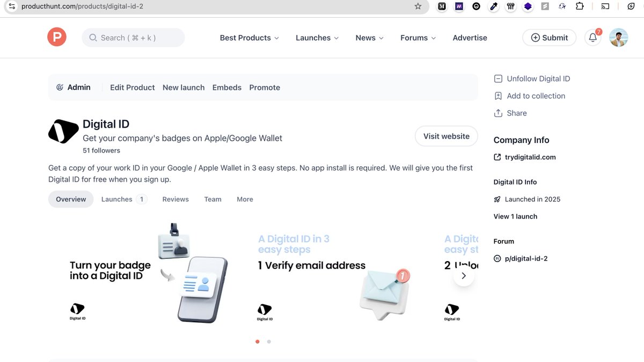Image resolution: width=644 pixels, height=362 pixels.
Task: Start a New launch
Action: pos(184,88)
